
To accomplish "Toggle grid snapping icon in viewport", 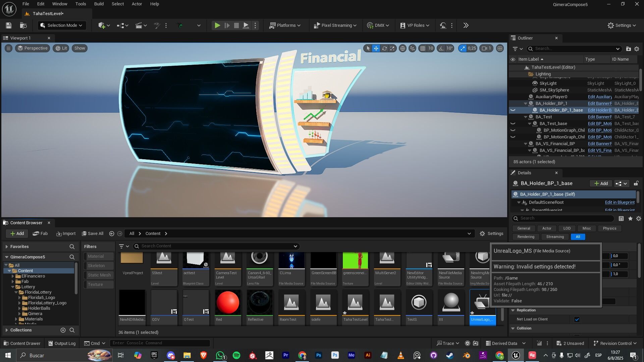I will (x=423, y=48).
